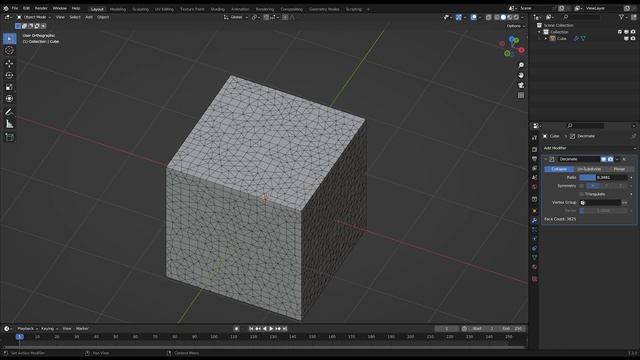Select Collapse decimate mode
Viewport: 640px width, 360px height.
point(559,169)
